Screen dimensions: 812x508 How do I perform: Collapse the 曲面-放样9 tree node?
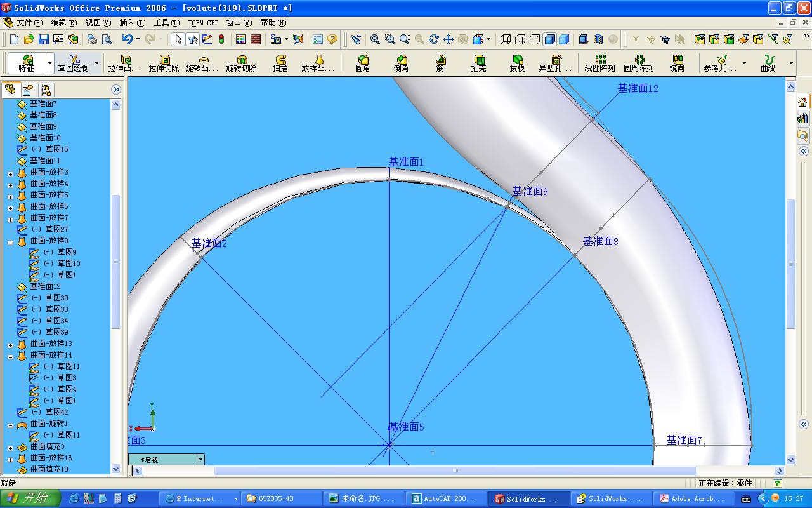coord(11,242)
